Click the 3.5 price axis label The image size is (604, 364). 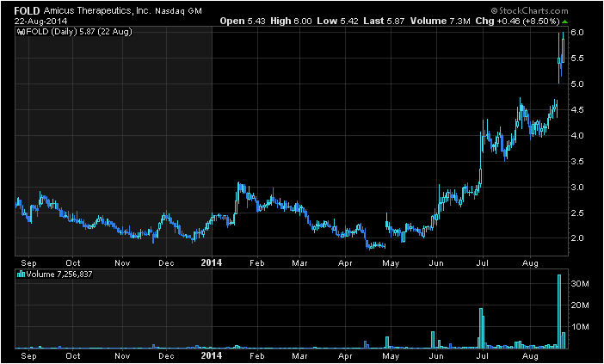coord(578,162)
